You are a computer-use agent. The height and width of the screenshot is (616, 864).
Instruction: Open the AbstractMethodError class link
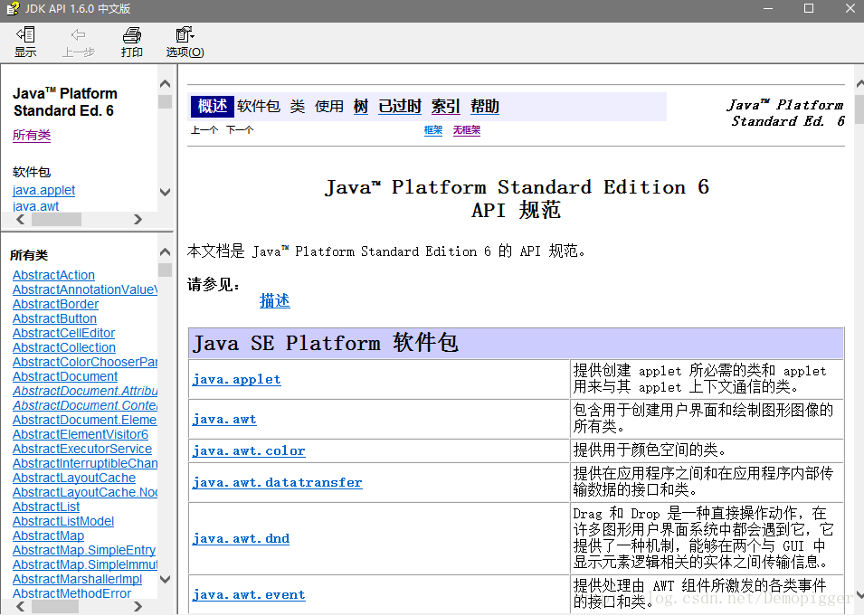pyautogui.click(x=71, y=593)
